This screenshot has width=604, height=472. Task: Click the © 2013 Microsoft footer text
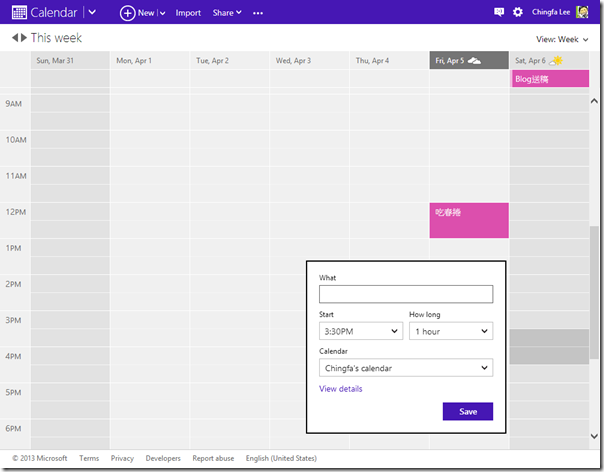point(40,458)
